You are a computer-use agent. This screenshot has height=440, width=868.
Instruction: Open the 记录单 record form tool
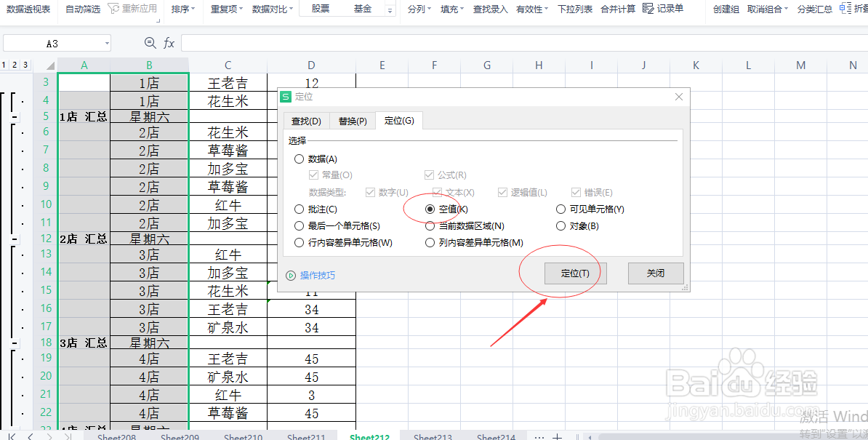(662, 9)
